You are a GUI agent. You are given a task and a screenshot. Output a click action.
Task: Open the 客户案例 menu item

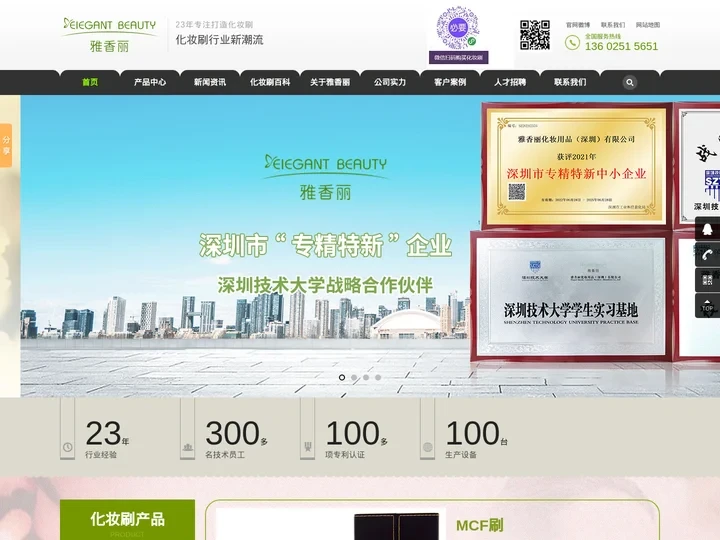(450, 82)
